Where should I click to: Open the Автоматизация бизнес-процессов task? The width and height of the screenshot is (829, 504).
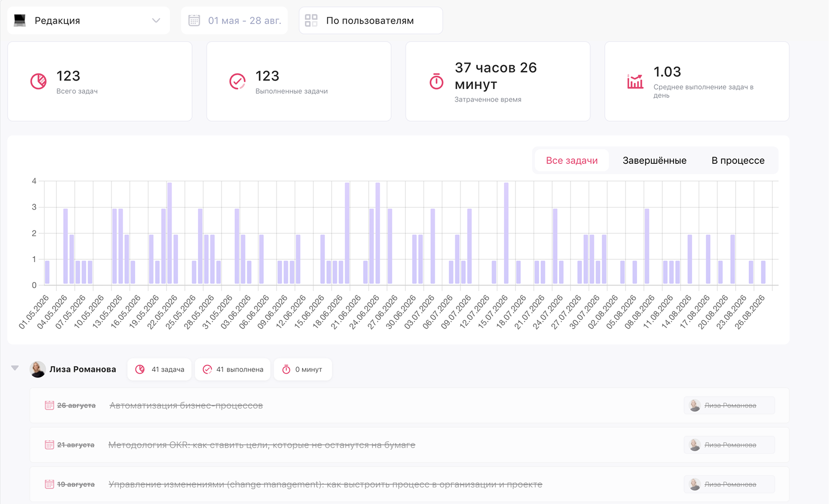point(186,405)
